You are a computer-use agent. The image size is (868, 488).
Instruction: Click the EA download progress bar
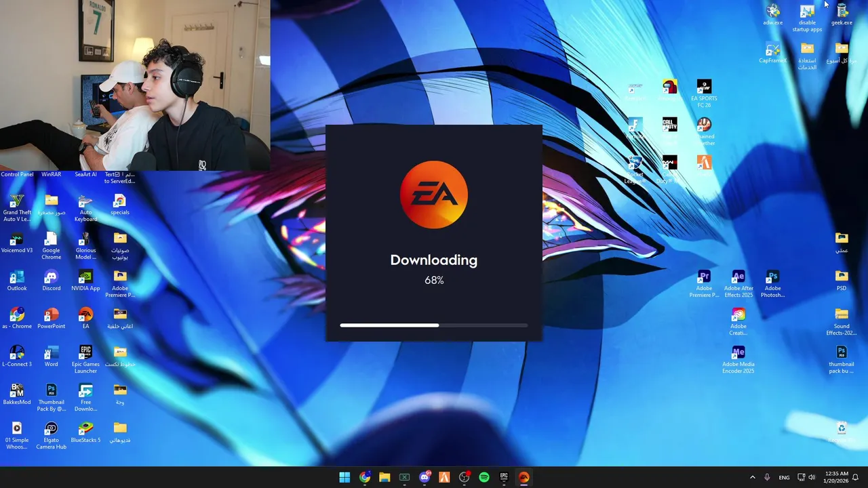[x=434, y=325]
